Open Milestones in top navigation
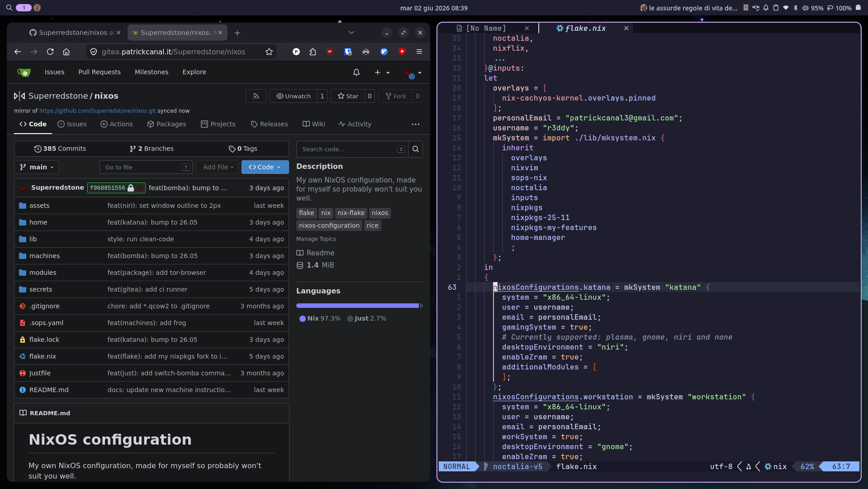Viewport: 868px width, 489px height. [x=152, y=72]
